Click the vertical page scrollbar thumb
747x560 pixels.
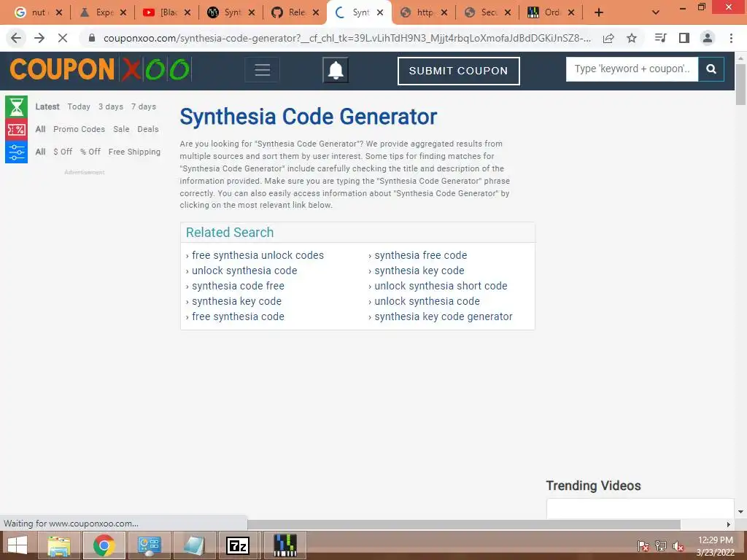tap(740, 84)
